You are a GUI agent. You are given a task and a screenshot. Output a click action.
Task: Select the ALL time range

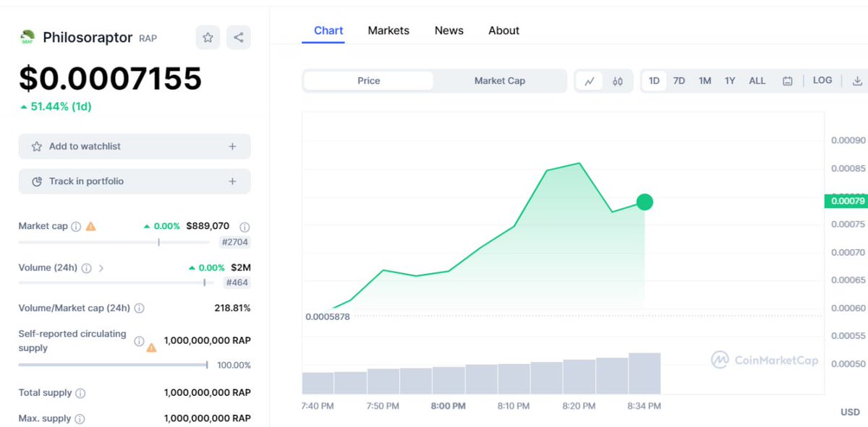(x=757, y=81)
